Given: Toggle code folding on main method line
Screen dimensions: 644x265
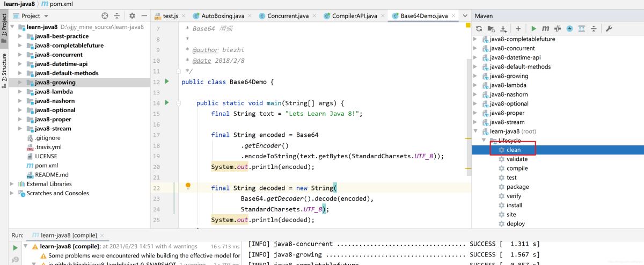Looking at the screenshot, I should (x=178, y=102).
